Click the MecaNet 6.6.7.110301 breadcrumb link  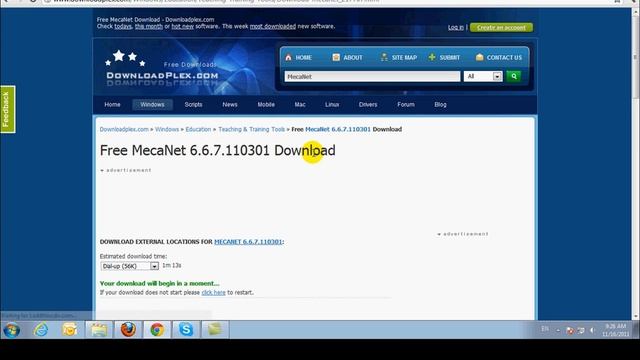(338, 129)
